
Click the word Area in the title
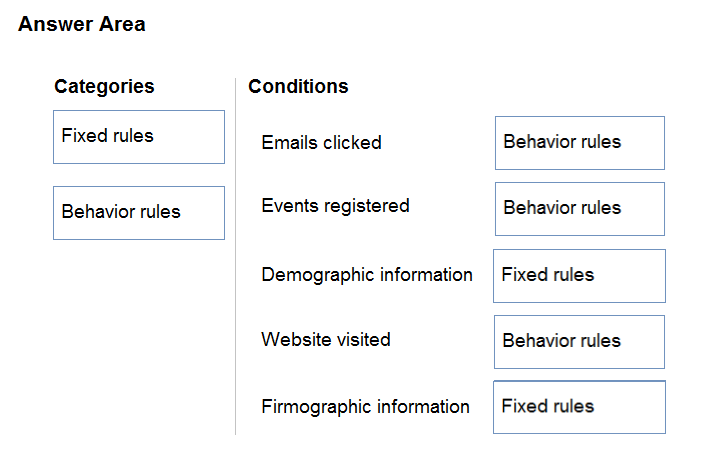122,24
